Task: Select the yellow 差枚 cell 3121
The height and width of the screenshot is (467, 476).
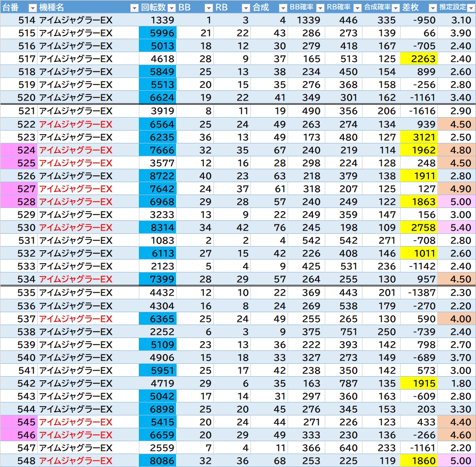Action: [419, 137]
